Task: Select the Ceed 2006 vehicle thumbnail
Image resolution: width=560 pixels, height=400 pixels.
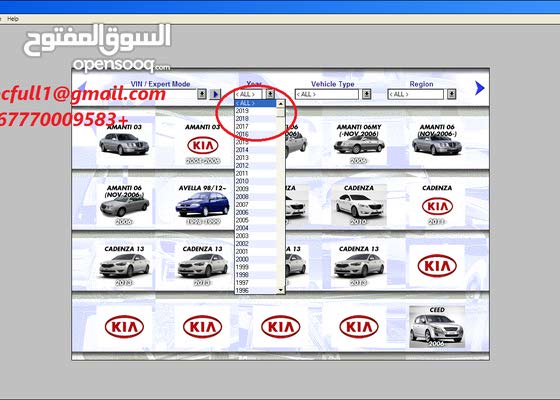Action: (x=436, y=327)
